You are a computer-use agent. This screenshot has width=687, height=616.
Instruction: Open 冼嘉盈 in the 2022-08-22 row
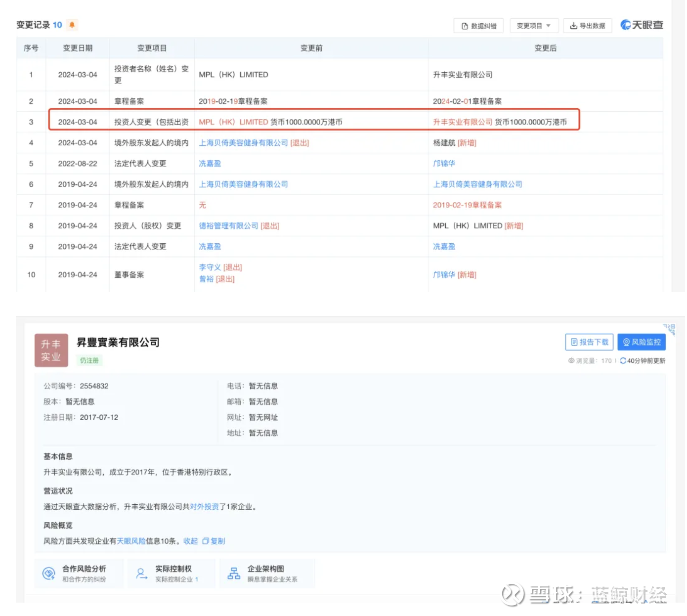click(x=210, y=164)
